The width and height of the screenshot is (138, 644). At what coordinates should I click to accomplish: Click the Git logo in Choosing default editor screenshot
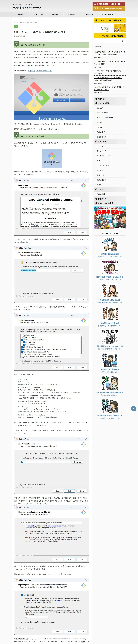tap(83, 513)
